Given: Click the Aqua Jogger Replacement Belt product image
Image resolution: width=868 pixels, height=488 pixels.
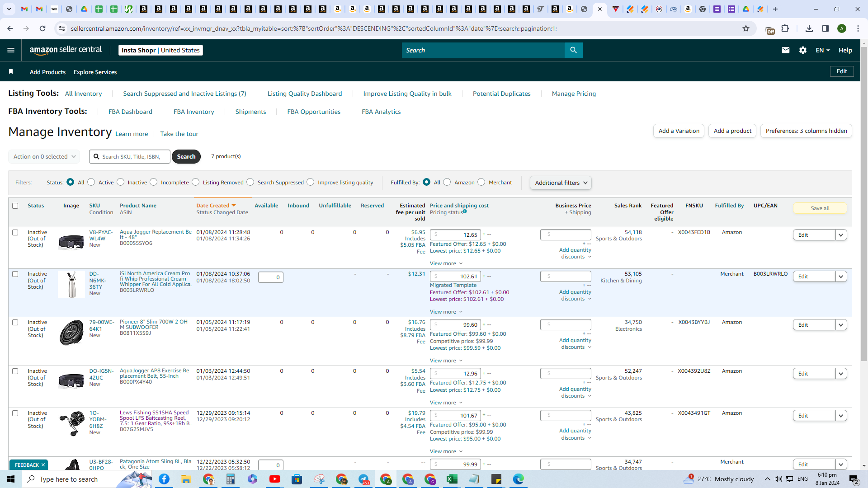Looking at the screenshot, I should point(71,242).
